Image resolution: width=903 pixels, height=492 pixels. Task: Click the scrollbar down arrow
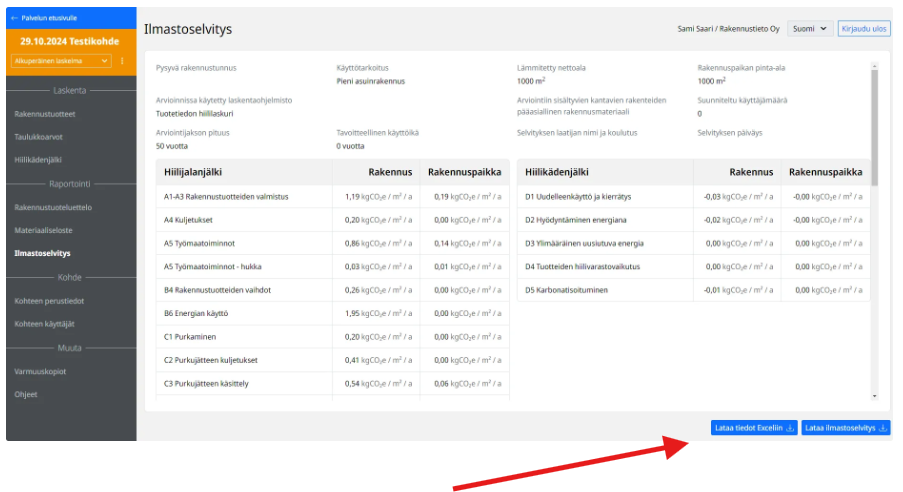[875, 396]
